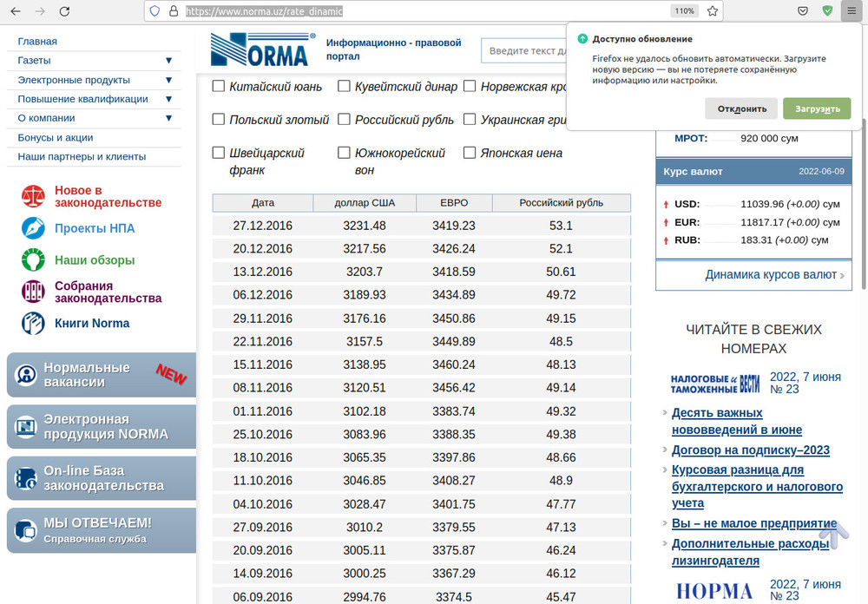Select Бонусы и акции menu item
868x604 pixels.
(x=56, y=137)
